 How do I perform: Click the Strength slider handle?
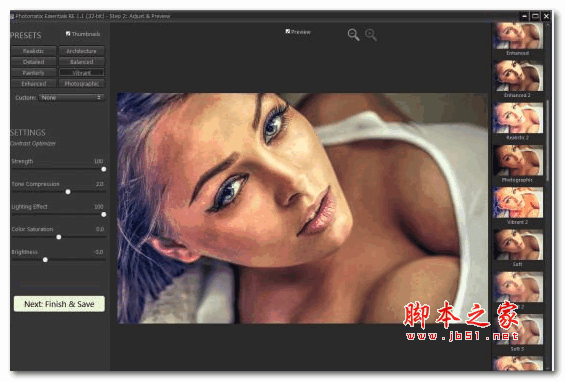point(103,169)
